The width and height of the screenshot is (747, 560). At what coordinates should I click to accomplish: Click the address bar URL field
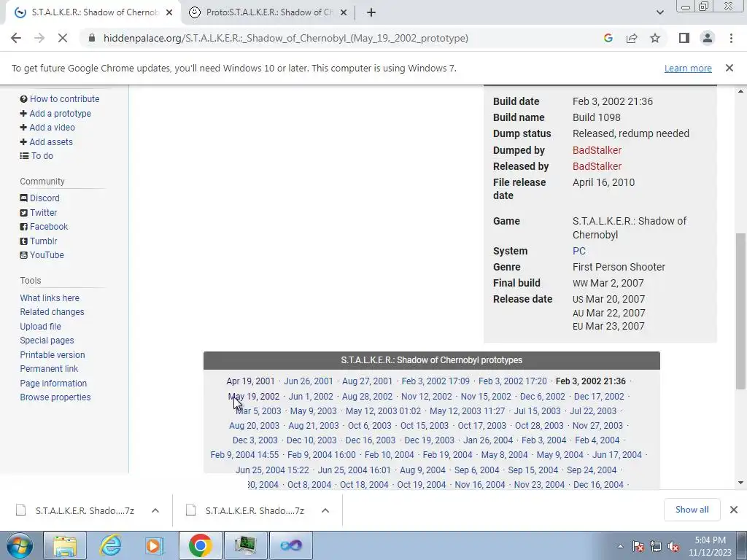(286, 38)
